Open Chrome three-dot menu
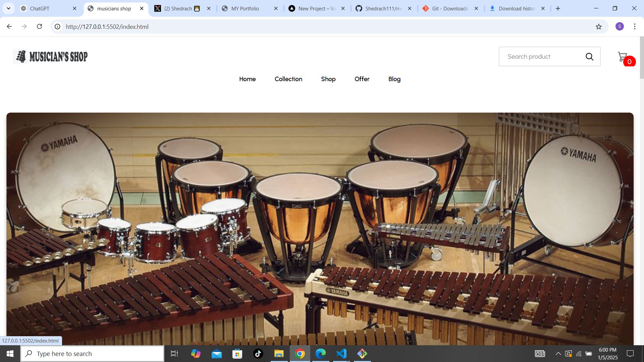This screenshot has height=362, width=644. coord(635,26)
